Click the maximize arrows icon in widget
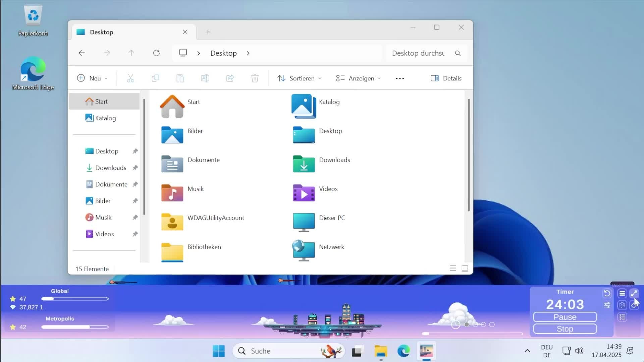Viewport: 644px width, 362px height. pyautogui.click(x=634, y=294)
